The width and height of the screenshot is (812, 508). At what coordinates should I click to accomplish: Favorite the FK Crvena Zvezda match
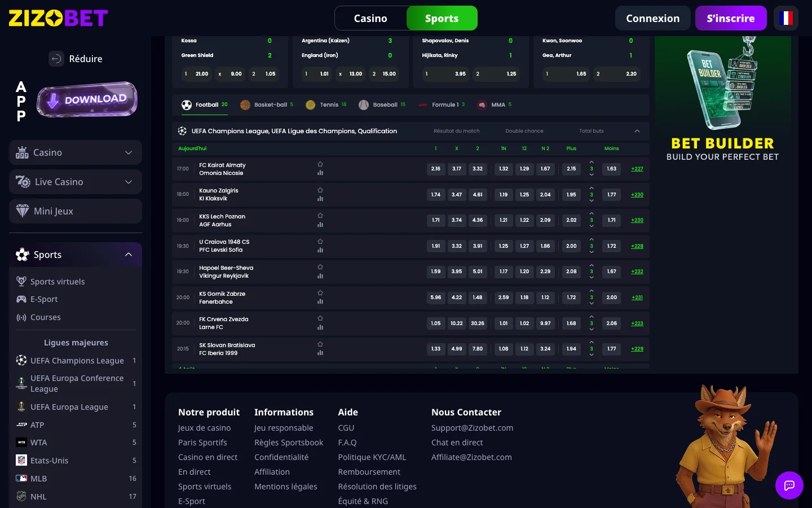tap(320, 318)
